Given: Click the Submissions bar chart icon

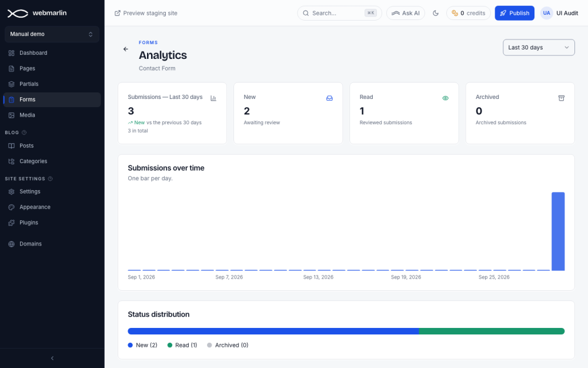Looking at the screenshot, I should click(x=213, y=98).
